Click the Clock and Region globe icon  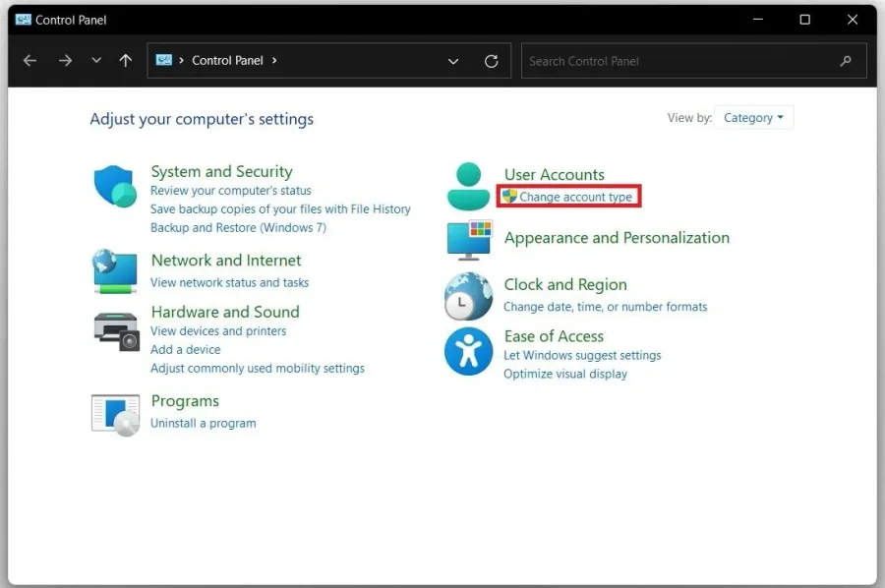tap(468, 296)
